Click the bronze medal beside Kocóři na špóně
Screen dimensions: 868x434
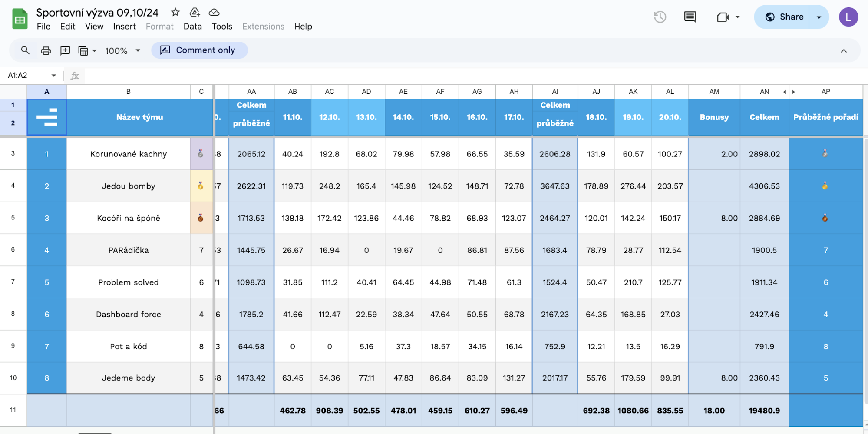tap(201, 218)
